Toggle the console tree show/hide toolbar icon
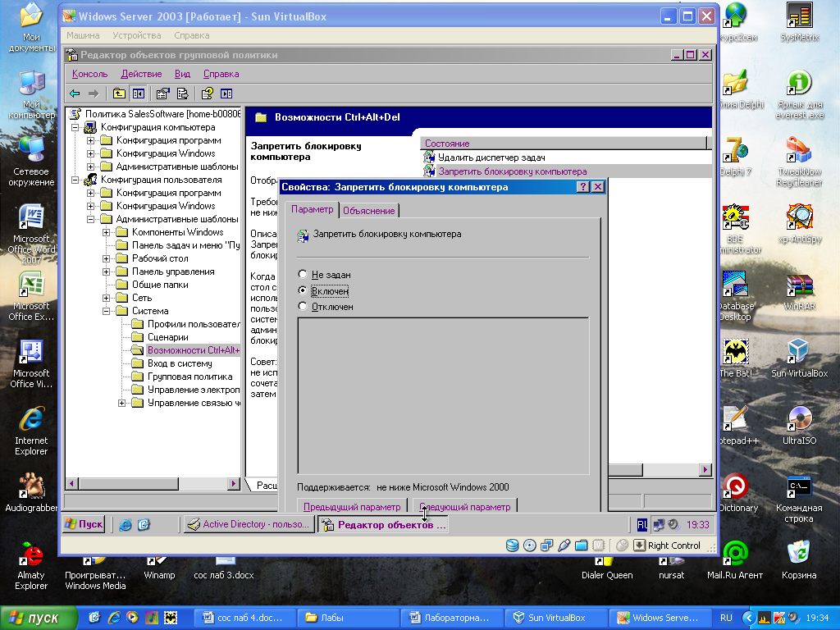The width and height of the screenshot is (840, 630). point(139,94)
